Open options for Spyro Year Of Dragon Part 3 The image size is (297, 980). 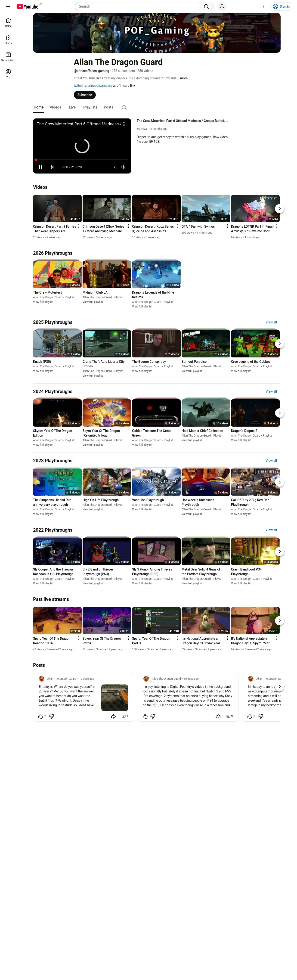178,638
